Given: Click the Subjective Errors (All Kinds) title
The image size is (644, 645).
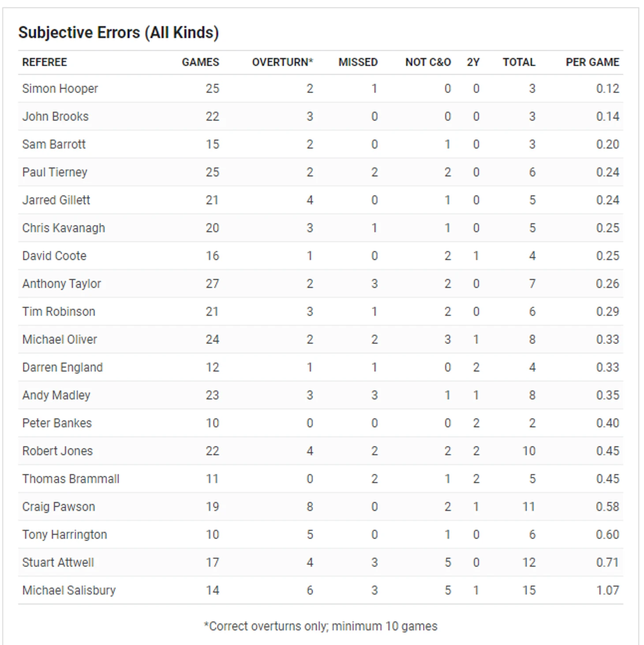Looking at the screenshot, I should (x=119, y=33).
